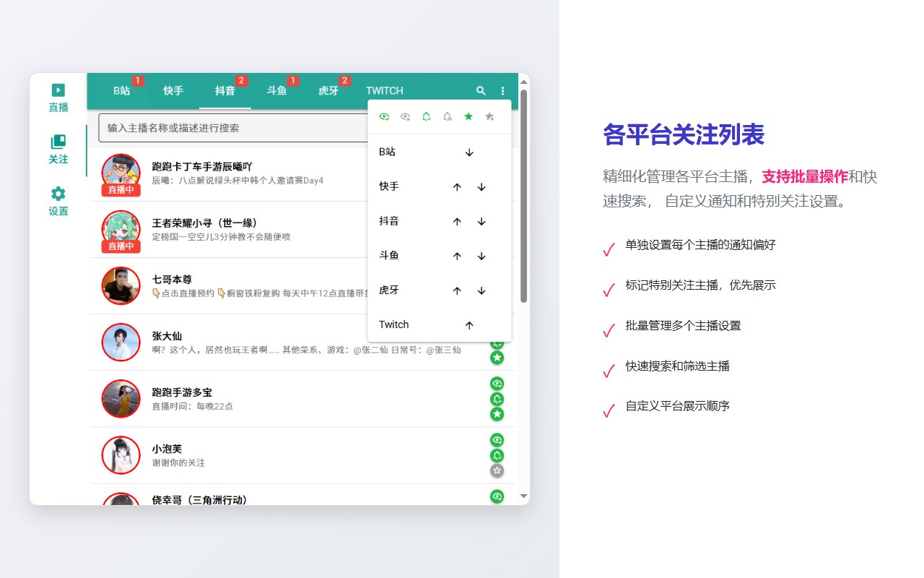Click the list scrollbar down arrow

[x=524, y=496]
